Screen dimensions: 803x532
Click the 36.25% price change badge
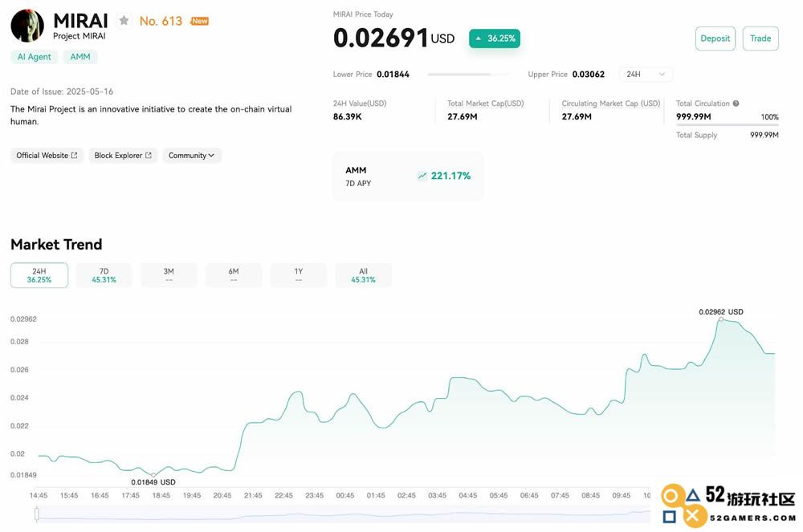click(494, 39)
